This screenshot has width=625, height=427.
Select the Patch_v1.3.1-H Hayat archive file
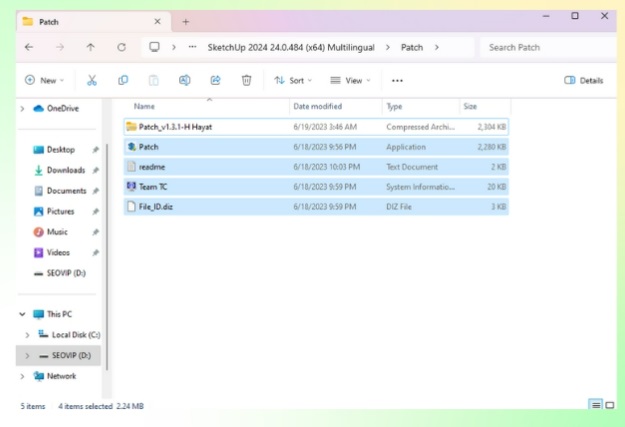(175, 126)
